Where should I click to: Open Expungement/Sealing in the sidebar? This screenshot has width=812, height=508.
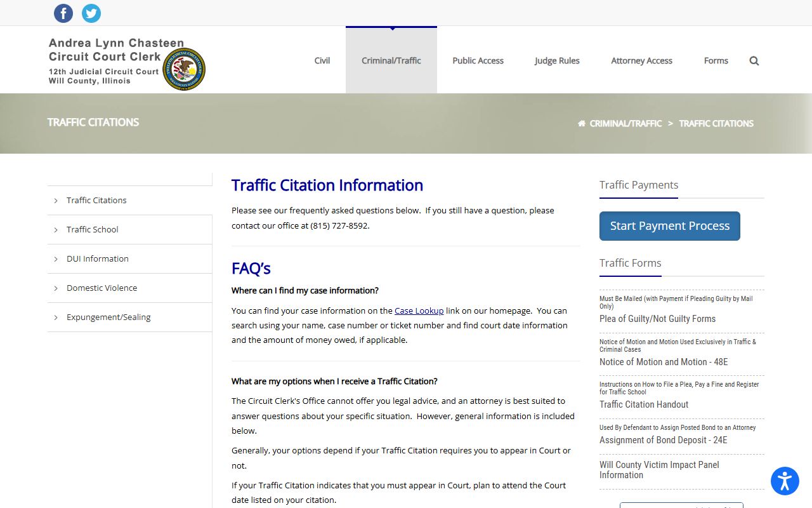tap(108, 317)
